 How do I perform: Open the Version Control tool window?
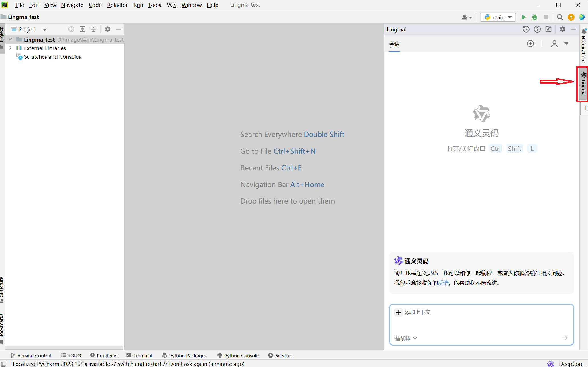pos(31,355)
